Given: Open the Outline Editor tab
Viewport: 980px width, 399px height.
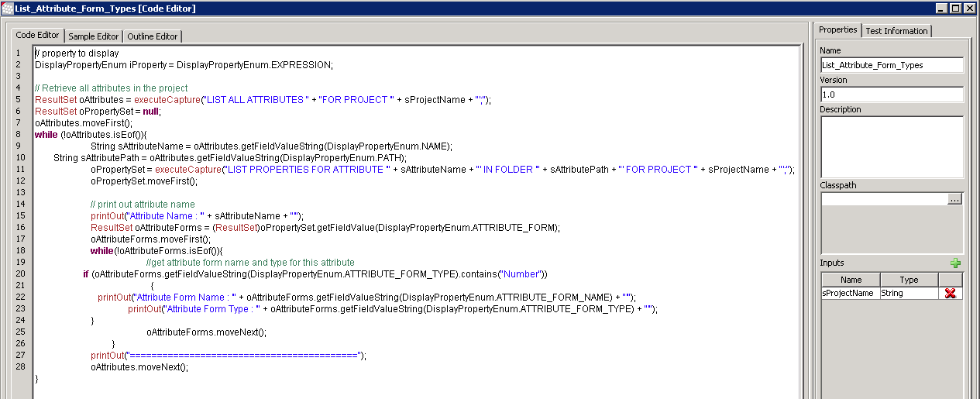Looking at the screenshot, I should (153, 36).
